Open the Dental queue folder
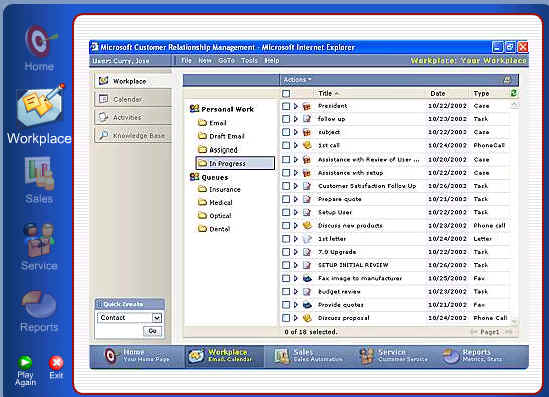The image size is (549, 397). click(x=214, y=229)
